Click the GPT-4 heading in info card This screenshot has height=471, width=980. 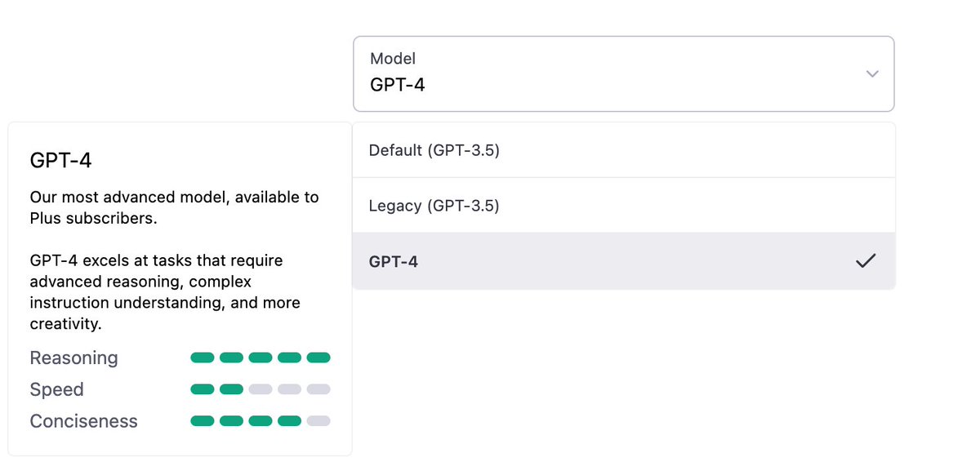click(x=60, y=161)
